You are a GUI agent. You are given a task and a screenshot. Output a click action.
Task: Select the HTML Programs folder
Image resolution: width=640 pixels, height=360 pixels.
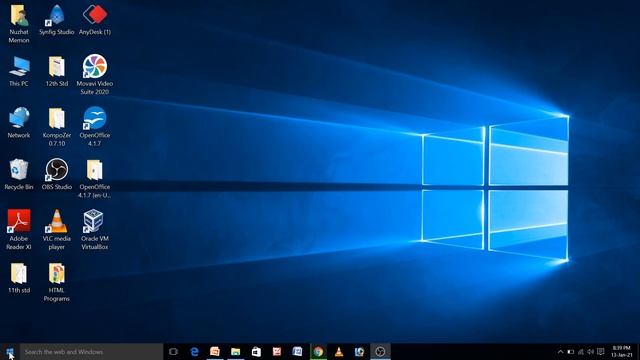57,282
